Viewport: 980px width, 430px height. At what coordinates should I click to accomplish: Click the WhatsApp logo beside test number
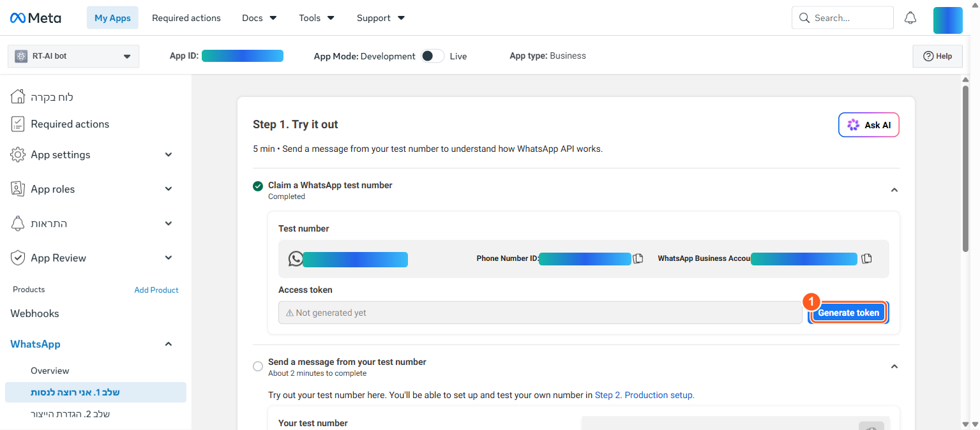(x=296, y=258)
